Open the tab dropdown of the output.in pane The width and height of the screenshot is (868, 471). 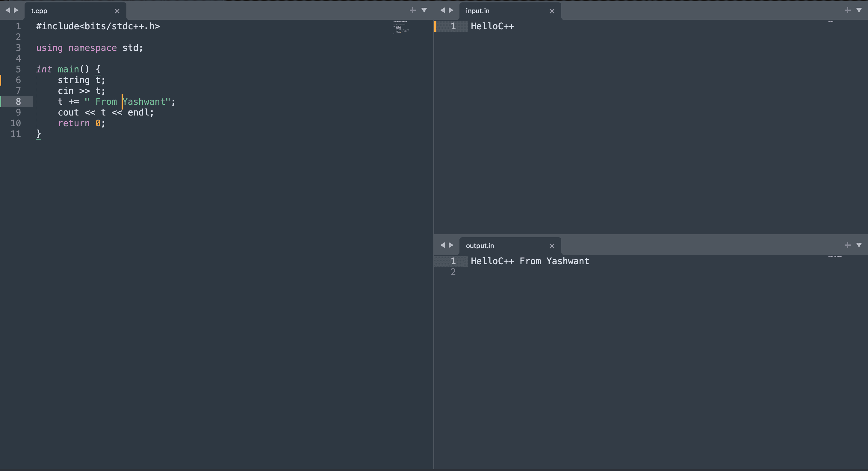859,245
